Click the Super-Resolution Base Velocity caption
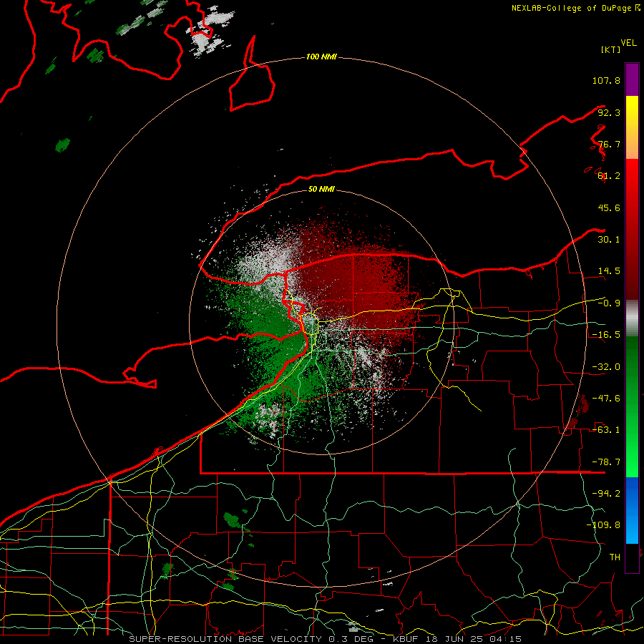Image resolution: width=644 pixels, height=644 pixels. click(x=325, y=639)
